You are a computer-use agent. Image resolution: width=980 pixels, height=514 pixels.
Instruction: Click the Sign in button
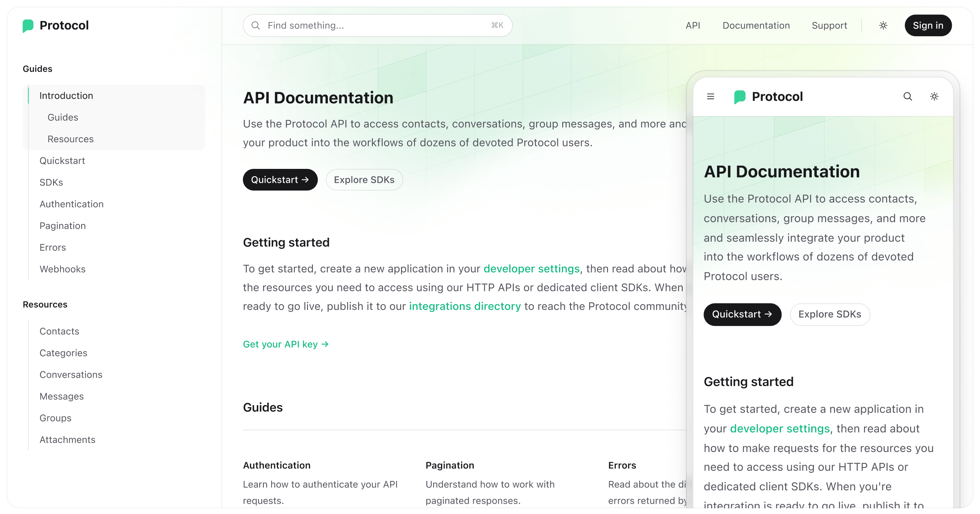click(928, 25)
